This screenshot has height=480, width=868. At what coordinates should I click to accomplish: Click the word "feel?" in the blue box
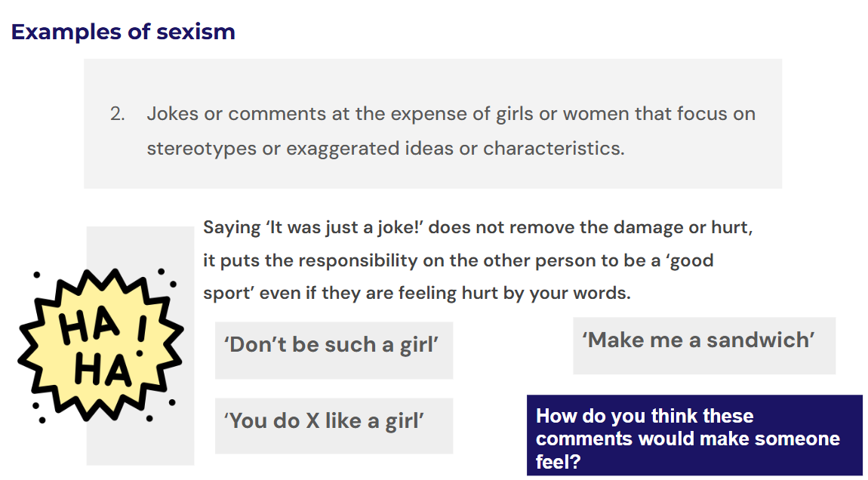pyautogui.click(x=558, y=461)
